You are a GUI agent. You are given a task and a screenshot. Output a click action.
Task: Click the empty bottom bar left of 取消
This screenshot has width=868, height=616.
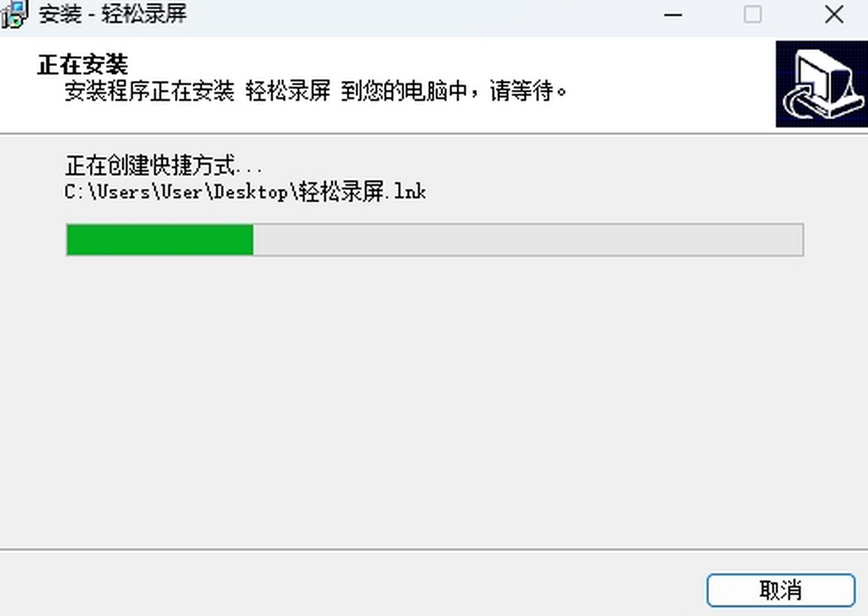347,584
